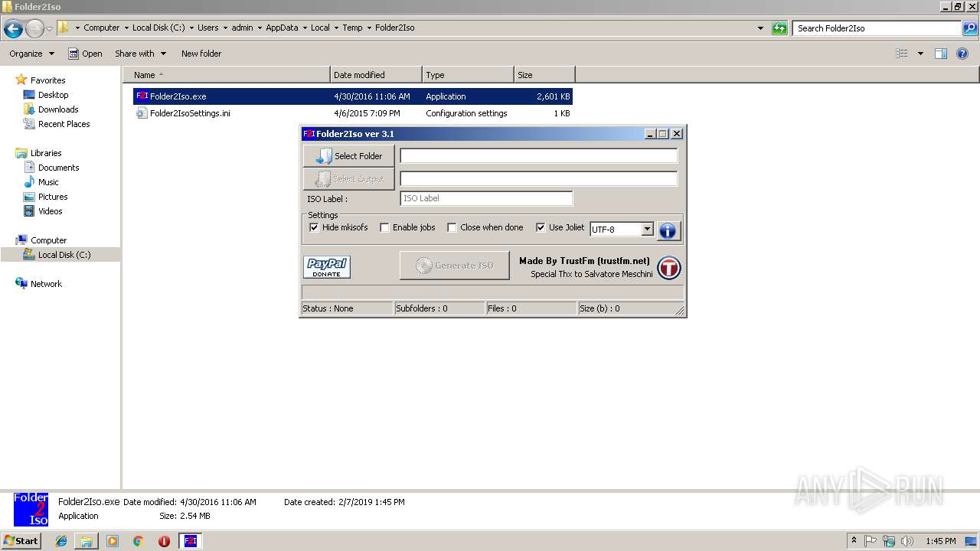Open the Organize dropdown menu
Screen dimensions: 980x551
pos(31,54)
